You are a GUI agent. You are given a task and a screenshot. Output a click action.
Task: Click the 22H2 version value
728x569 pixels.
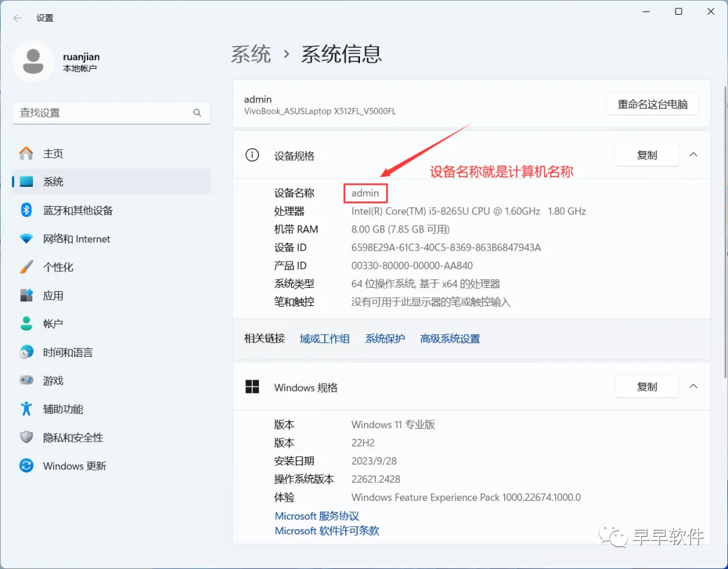tap(363, 443)
